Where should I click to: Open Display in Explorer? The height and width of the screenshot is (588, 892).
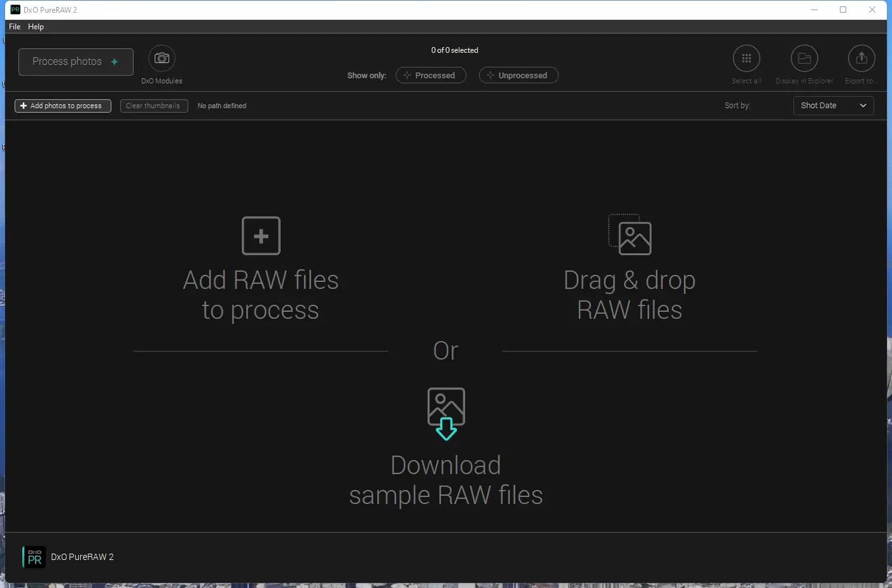[x=804, y=57]
